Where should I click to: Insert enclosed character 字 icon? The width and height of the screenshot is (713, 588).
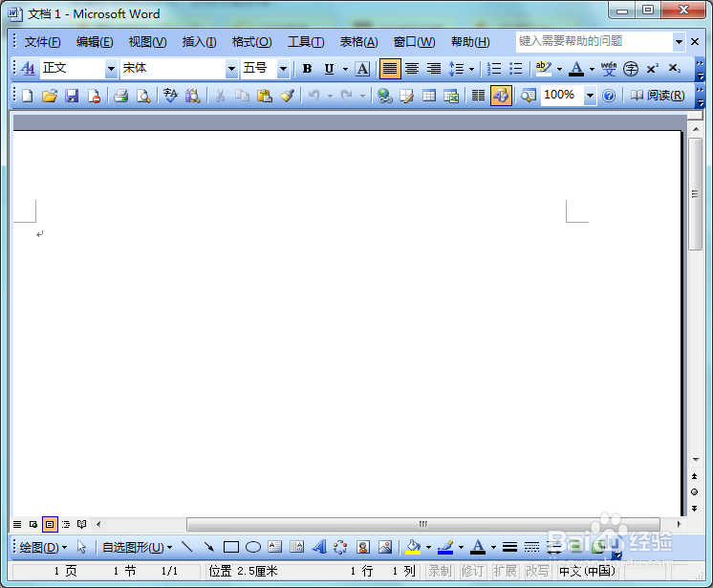click(x=631, y=69)
